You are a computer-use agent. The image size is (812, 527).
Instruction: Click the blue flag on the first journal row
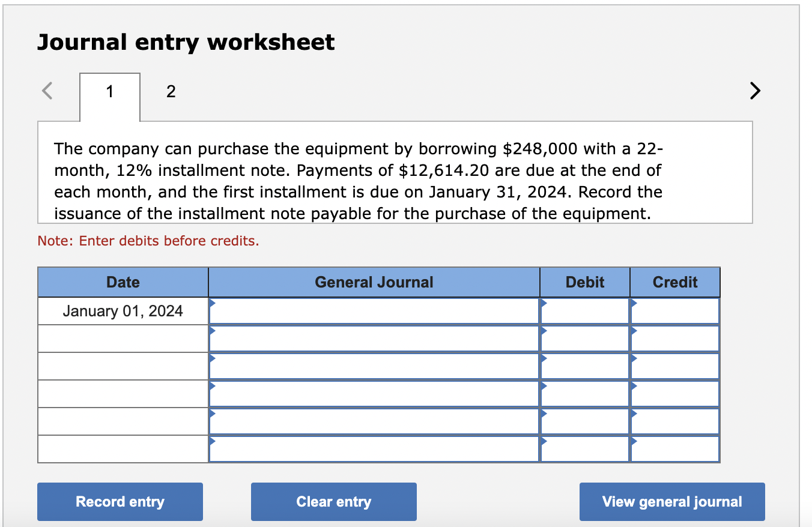(x=211, y=303)
